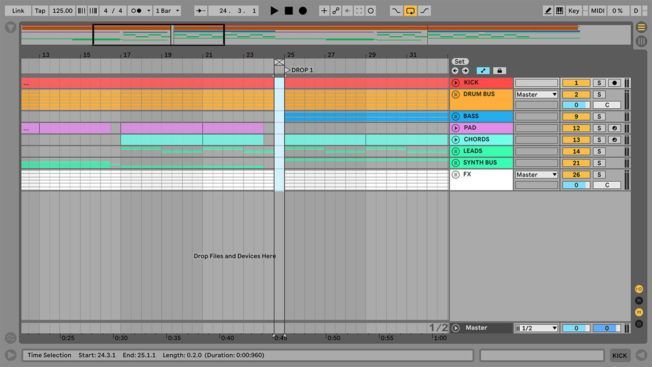652x367 pixels.
Task: Start playback with the Play button
Action: coord(274,11)
